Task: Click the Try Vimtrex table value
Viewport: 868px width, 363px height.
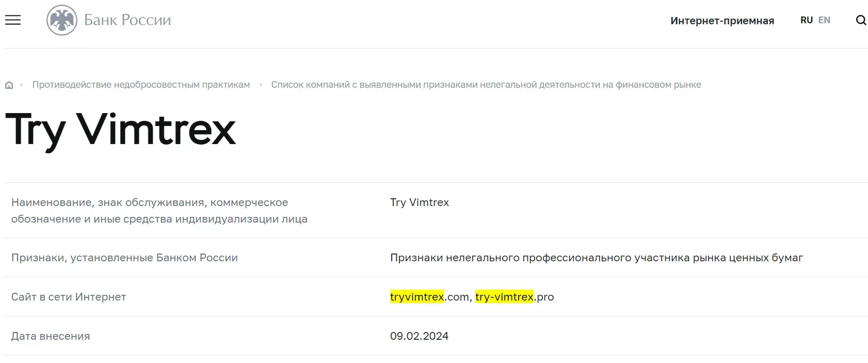Action: [420, 202]
